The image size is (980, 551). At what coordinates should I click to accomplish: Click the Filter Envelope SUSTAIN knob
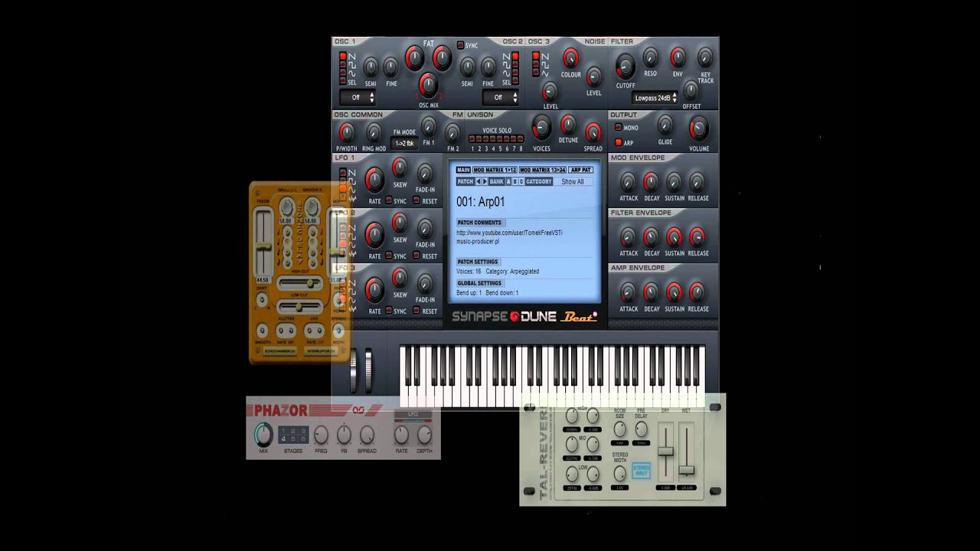pyautogui.click(x=675, y=237)
